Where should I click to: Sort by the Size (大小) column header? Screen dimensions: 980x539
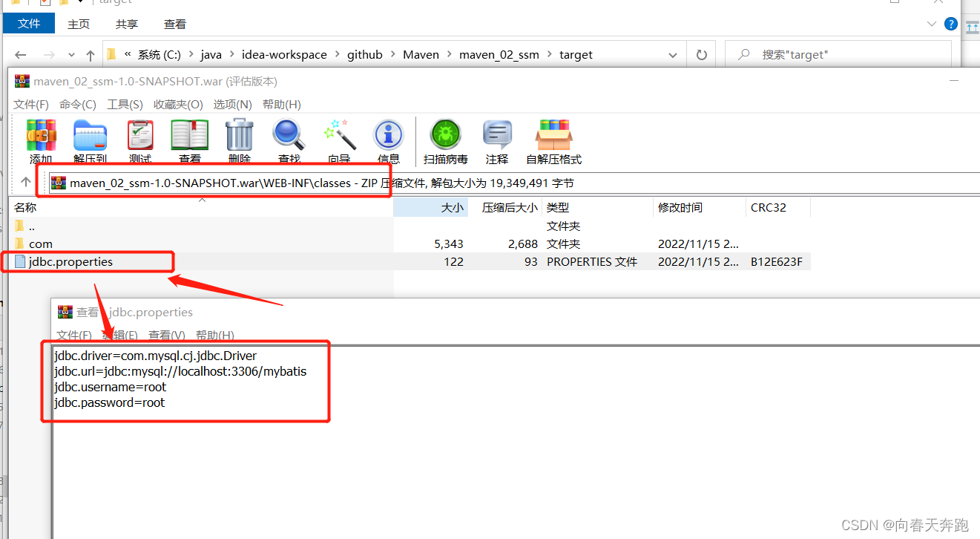(x=432, y=208)
